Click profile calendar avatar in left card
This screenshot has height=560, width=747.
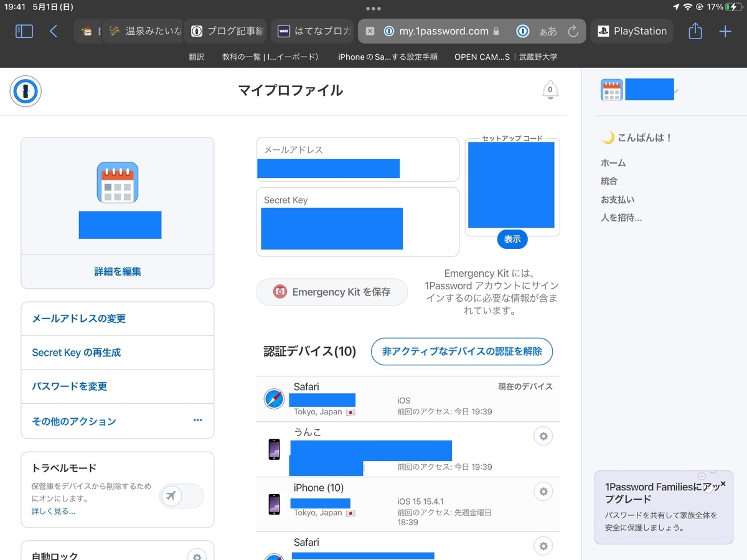pos(118,182)
